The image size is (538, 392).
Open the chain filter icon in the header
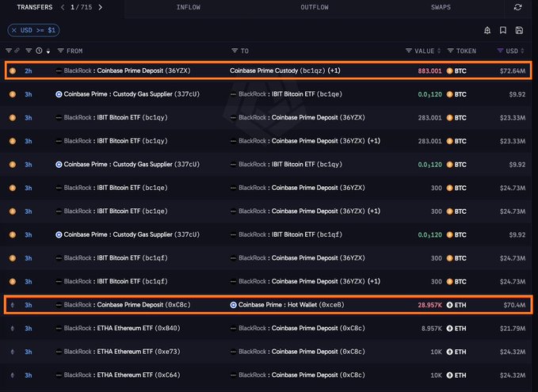pos(9,51)
